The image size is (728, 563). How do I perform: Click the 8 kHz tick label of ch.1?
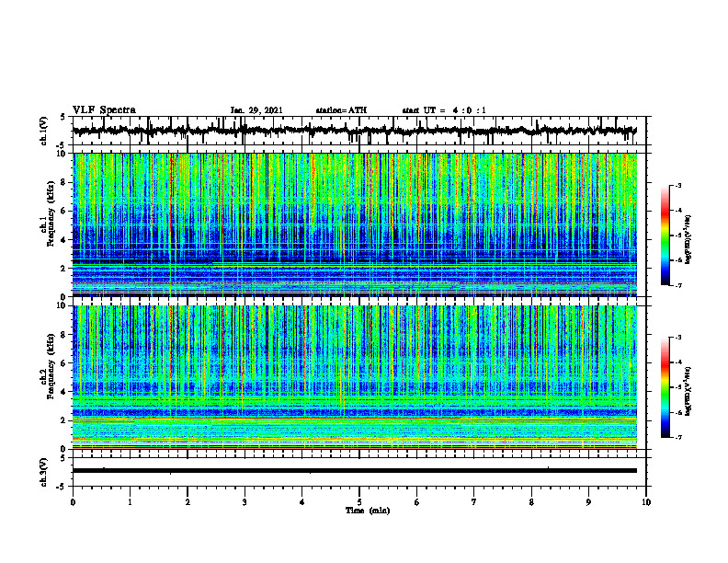(65, 182)
